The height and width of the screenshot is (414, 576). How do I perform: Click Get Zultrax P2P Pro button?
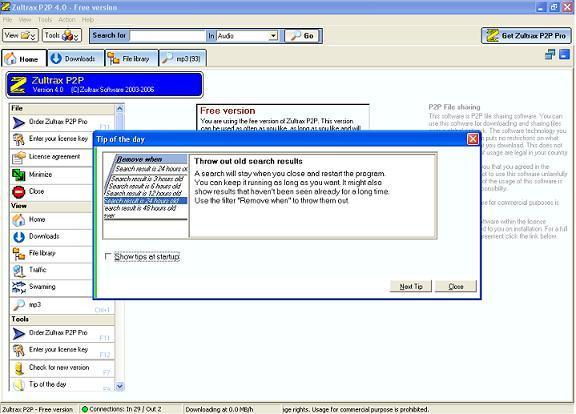click(x=526, y=36)
